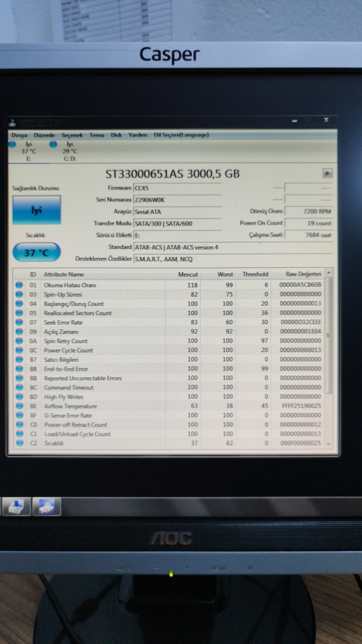Click the status icon for End-to-End Error
The width and height of the screenshot is (362, 644).
[19, 369]
